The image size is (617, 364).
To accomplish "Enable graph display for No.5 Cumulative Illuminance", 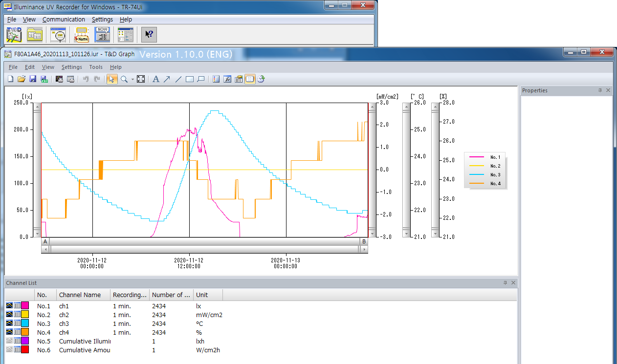I will click(9, 341).
